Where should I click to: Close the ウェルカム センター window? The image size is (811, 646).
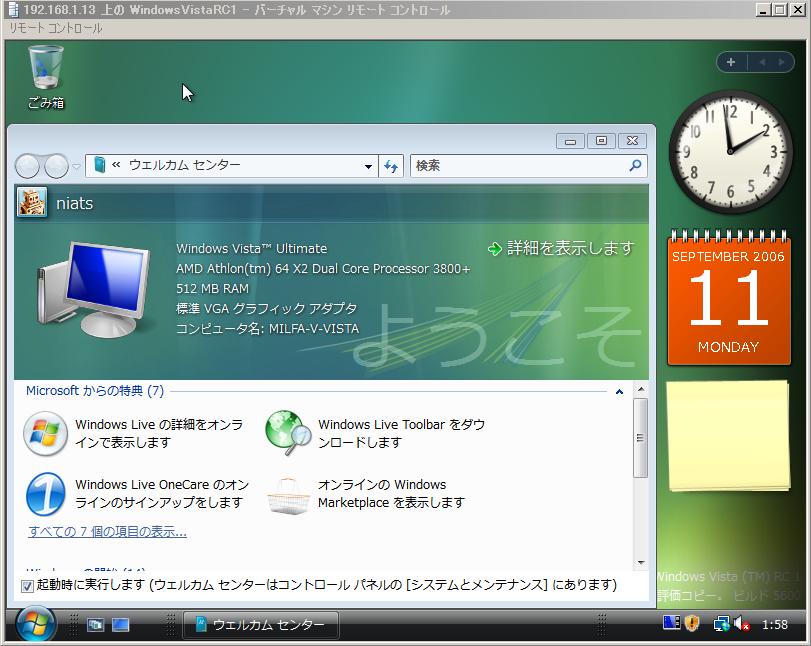tap(632, 141)
